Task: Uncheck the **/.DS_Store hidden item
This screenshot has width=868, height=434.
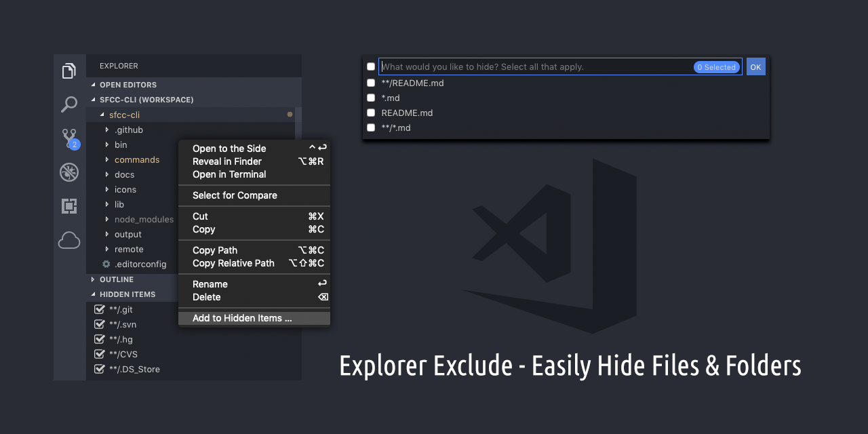Action: [100, 369]
